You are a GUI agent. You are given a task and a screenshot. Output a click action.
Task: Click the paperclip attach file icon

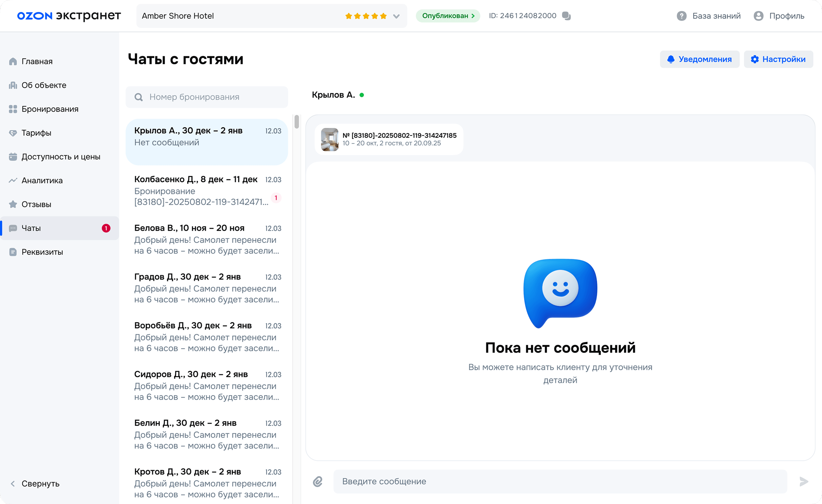318,481
